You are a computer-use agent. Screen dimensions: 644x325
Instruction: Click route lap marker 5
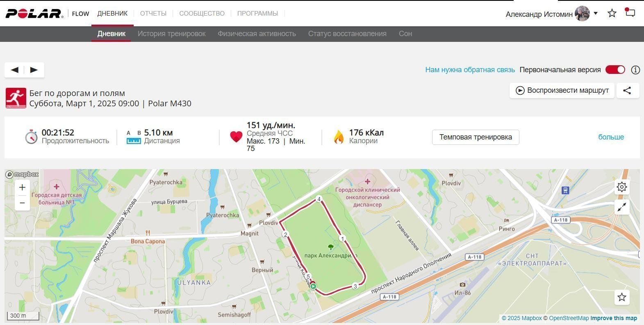[x=308, y=277]
